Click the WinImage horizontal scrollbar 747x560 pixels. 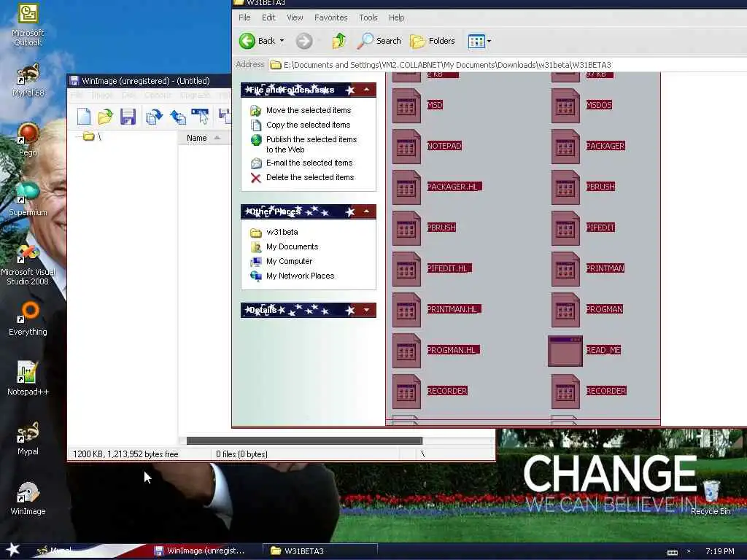304,440
